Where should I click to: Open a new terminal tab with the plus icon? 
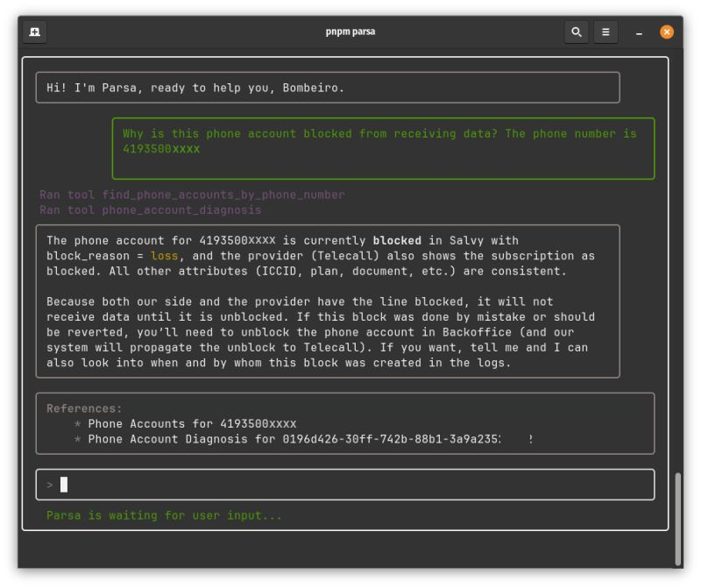(34, 32)
